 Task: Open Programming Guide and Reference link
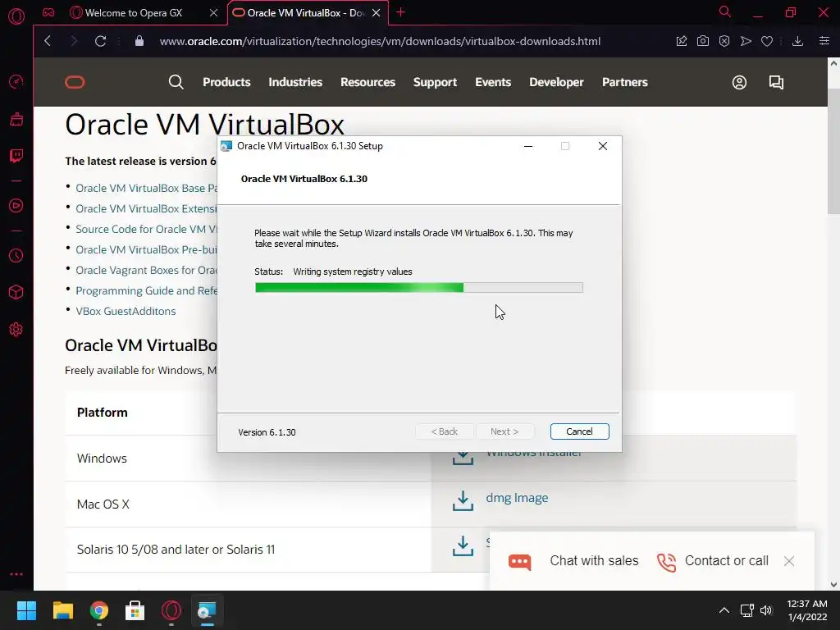pyautogui.click(x=146, y=290)
